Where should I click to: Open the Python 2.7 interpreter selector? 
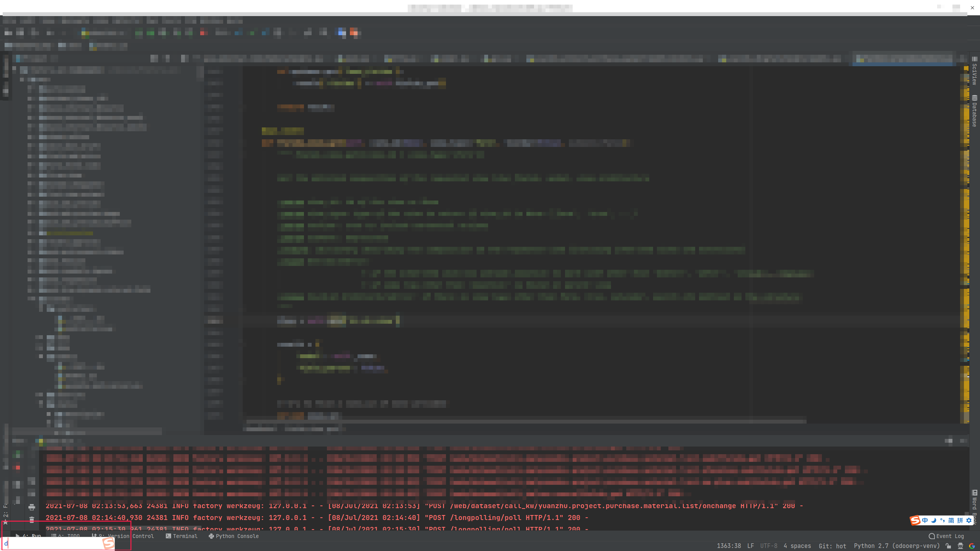pos(897,546)
